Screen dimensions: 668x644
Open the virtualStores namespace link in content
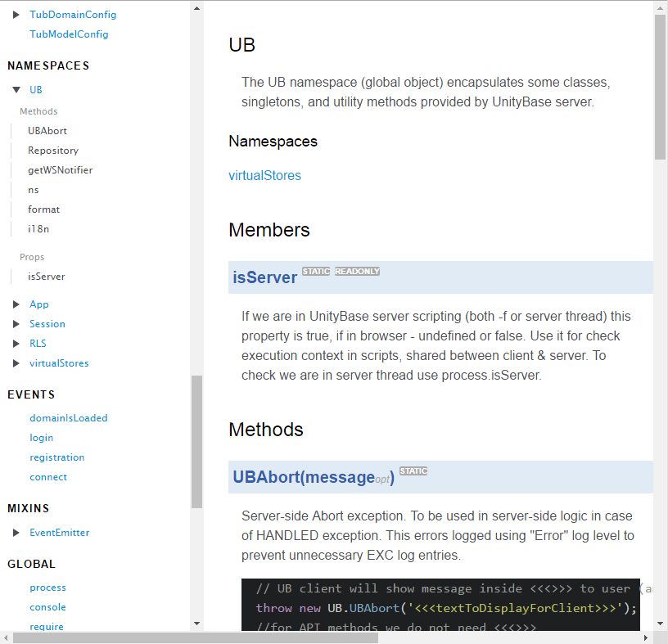coord(265,175)
